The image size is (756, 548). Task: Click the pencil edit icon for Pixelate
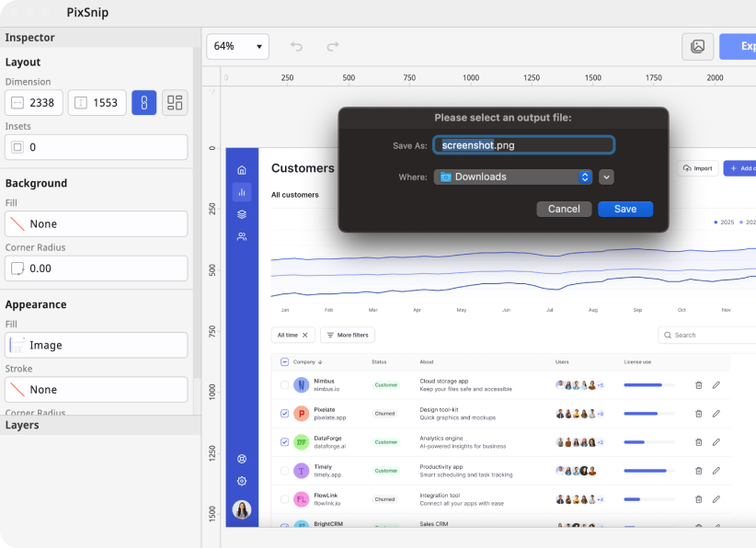coord(716,414)
